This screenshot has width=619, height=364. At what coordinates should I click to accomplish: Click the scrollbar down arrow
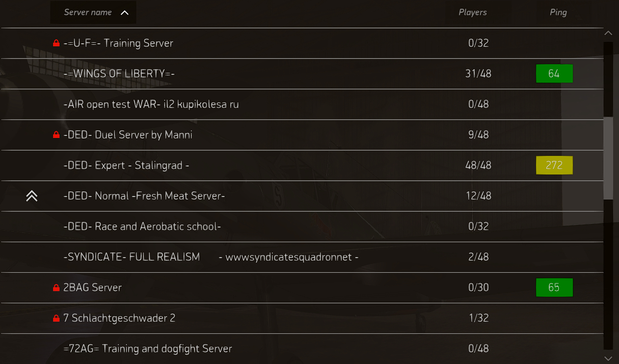pyautogui.click(x=608, y=358)
